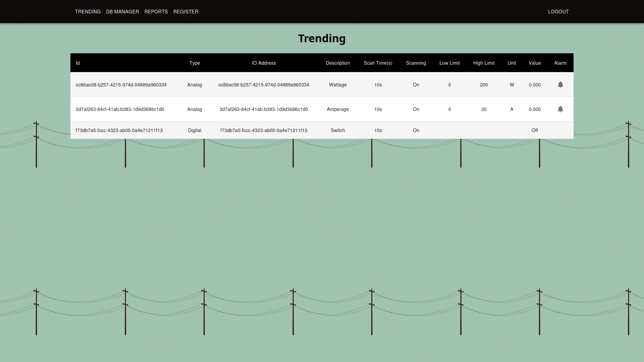644x362 pixels.
Task: Click the High Limit value 20
Action: point(484,109)
